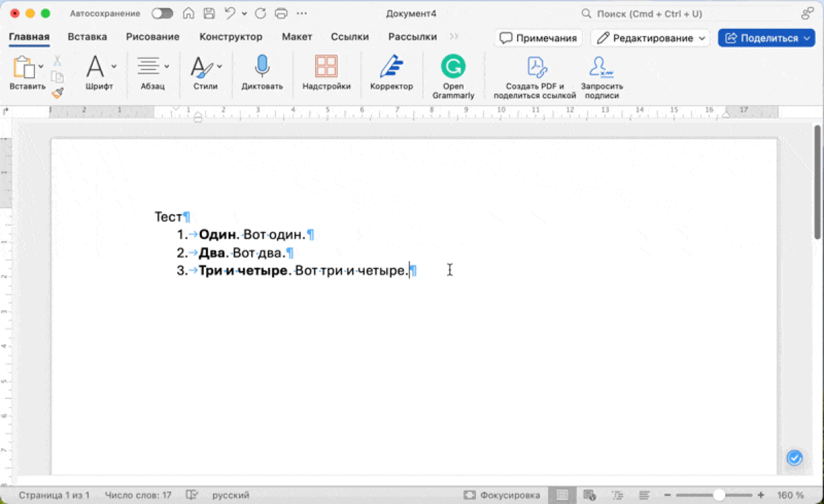Viewport: 824px width, 504px height.
Task: Open the Вставить paste dropdown
Action: point(41,66)
